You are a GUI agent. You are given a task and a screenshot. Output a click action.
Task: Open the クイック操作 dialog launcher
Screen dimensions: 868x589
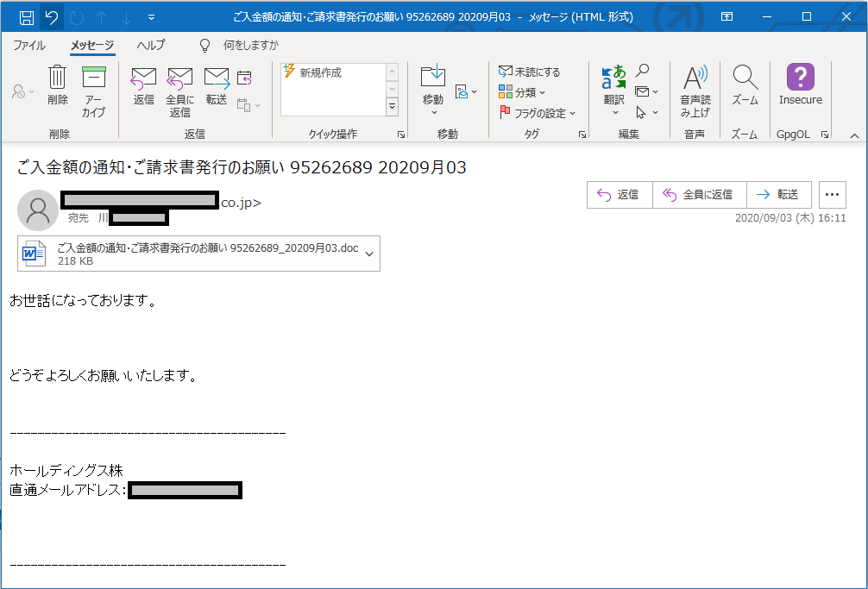(401, 135)
